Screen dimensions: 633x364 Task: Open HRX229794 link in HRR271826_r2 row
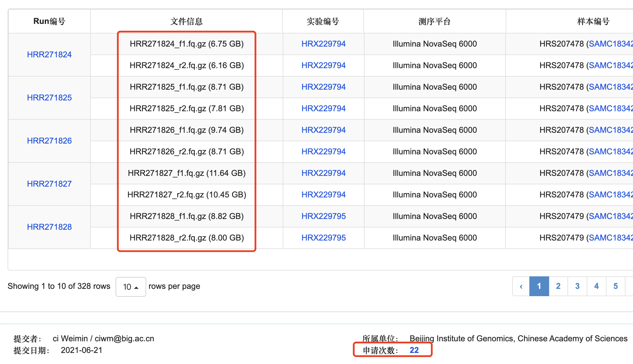click(x=323, y=151)
